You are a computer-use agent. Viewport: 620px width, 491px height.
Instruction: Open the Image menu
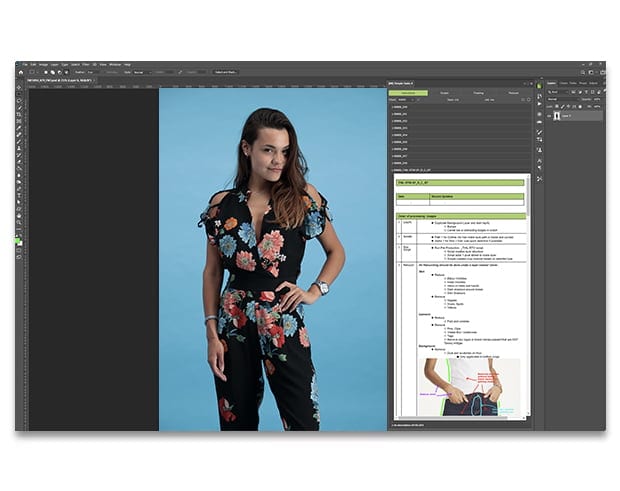[x=43, y=64]
